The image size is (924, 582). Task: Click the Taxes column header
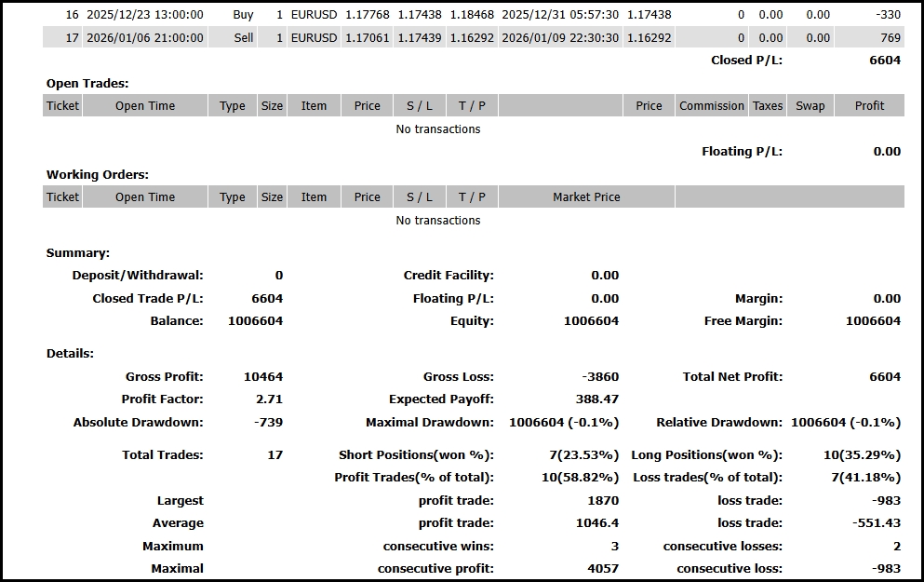(x=767, y=106)
